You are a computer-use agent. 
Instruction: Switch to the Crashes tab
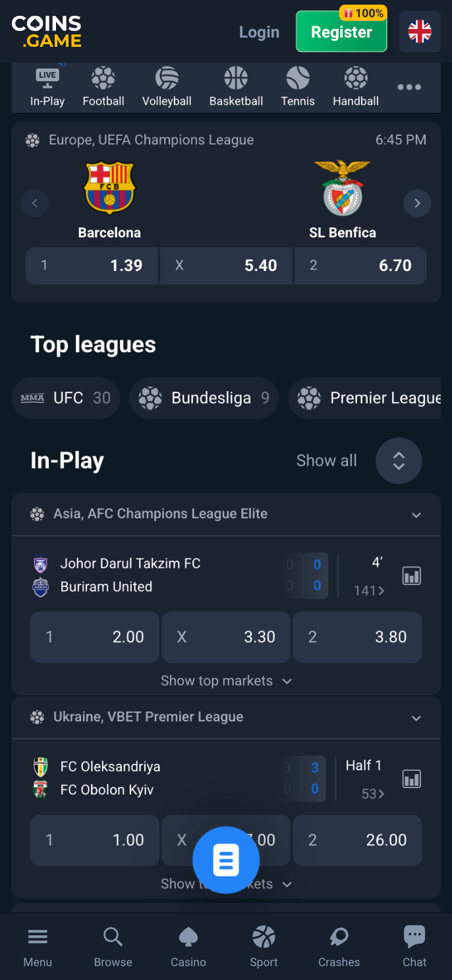click(339, 945)
